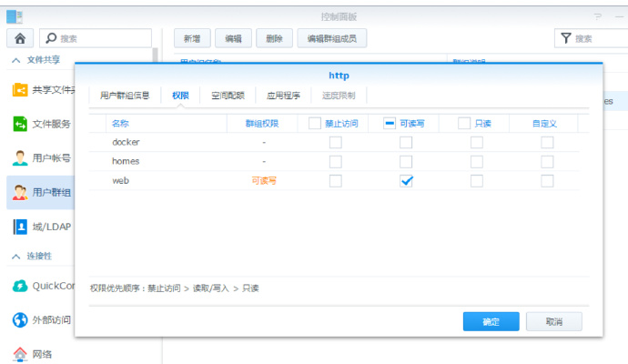The image size is (628, 364).
Task: Collapse the File Sharing section (文件共享)
Action: click(15, 60)
